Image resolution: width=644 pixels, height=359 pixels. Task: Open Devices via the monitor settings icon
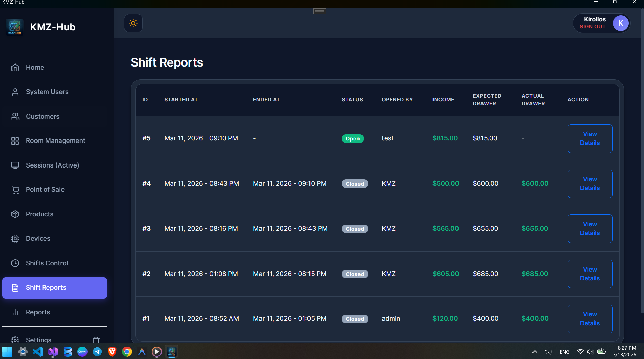pos(15,239)
